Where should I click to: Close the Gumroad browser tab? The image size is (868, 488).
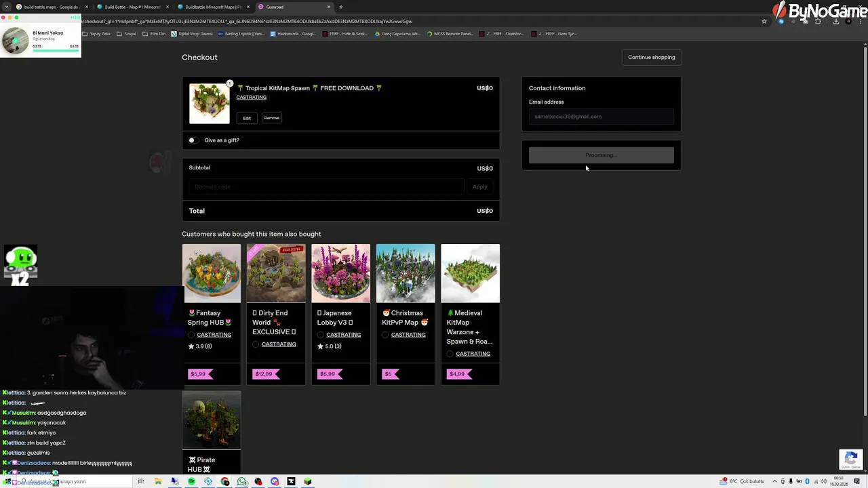coord(329,7)
